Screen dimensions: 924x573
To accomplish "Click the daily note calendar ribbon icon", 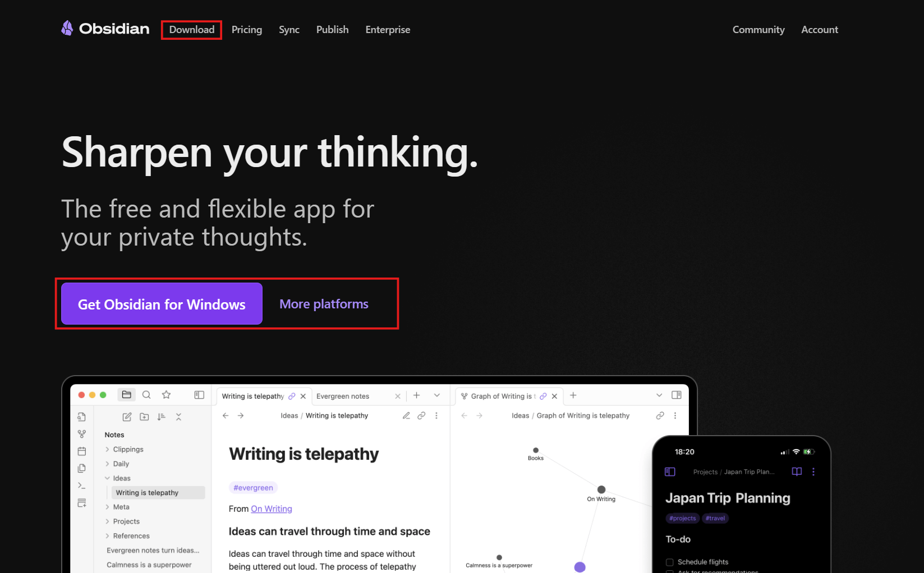I will click(82, 451).
